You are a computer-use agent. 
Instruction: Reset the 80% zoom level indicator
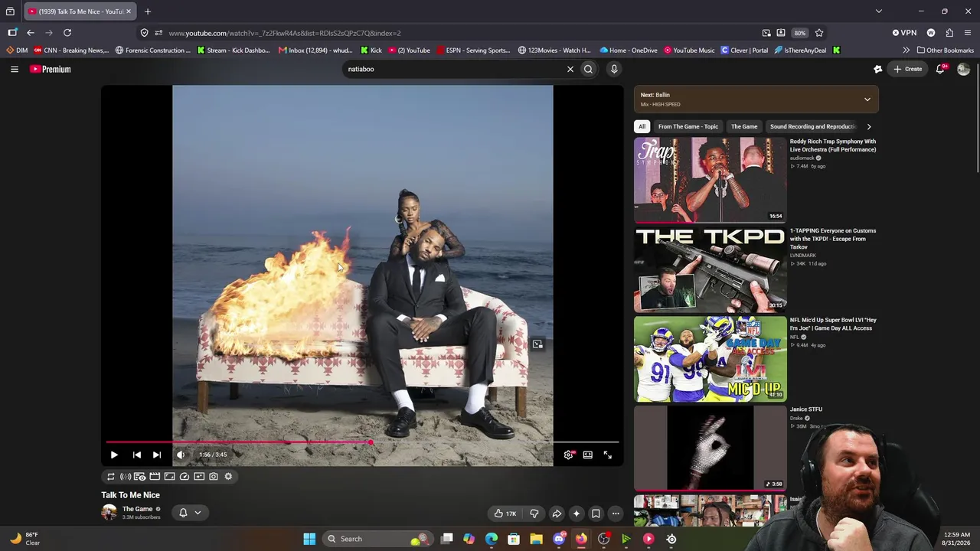tap(799, 33)
